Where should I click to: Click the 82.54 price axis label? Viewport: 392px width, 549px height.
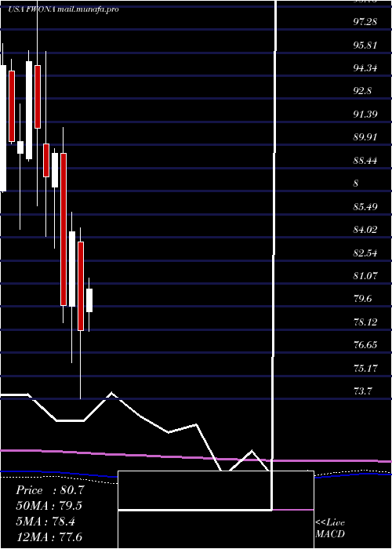point(365,253)
